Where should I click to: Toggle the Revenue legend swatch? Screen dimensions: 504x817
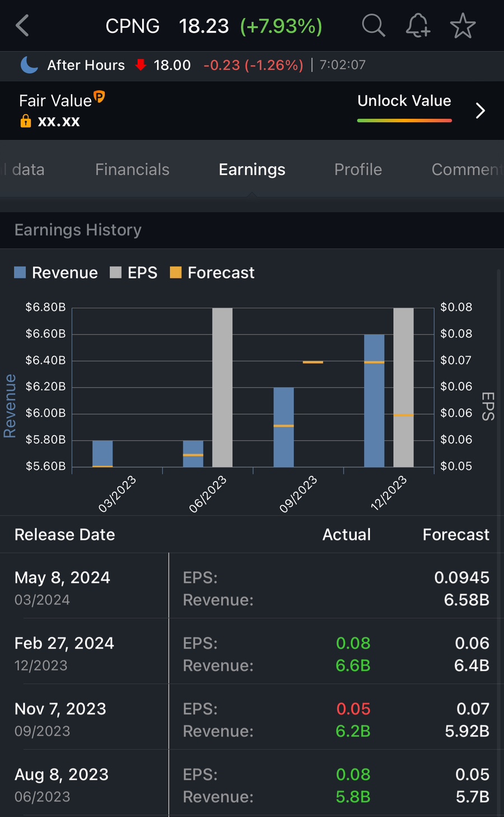coord(20,273)
